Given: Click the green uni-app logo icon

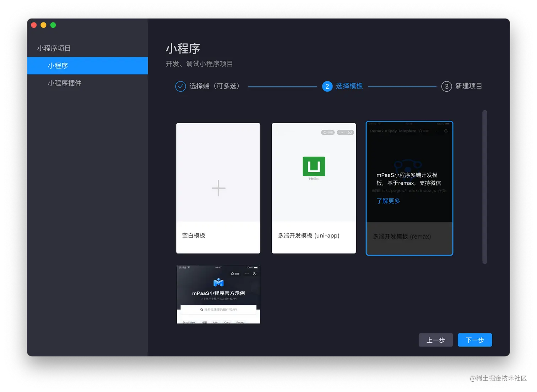Looking at the screenshot, I should pos(314,166).
